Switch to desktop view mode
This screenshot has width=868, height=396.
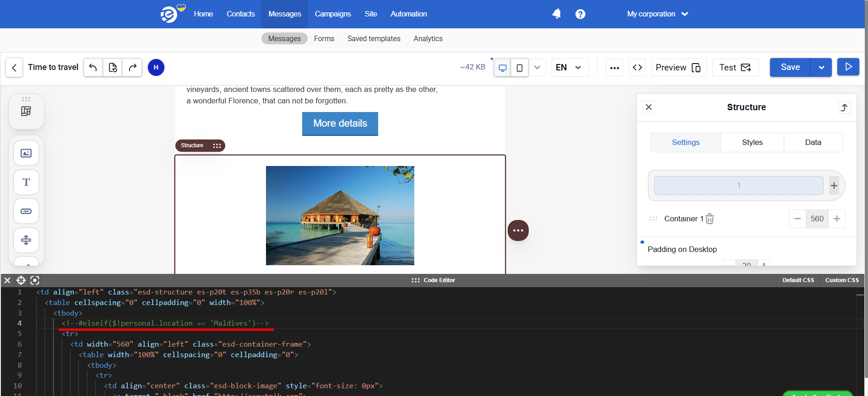pyautogui.click(x=502, y=68)
